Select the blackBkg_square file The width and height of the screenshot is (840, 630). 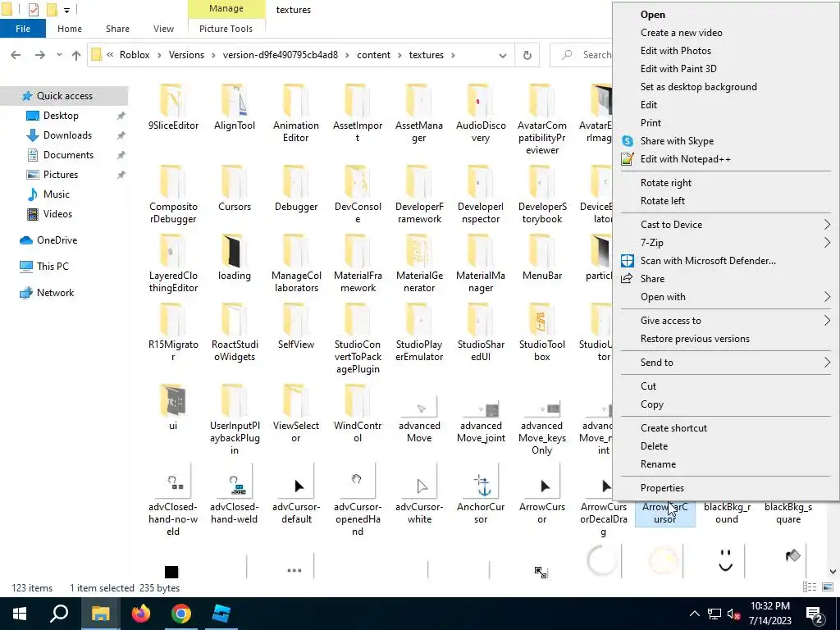click(788, 513)
